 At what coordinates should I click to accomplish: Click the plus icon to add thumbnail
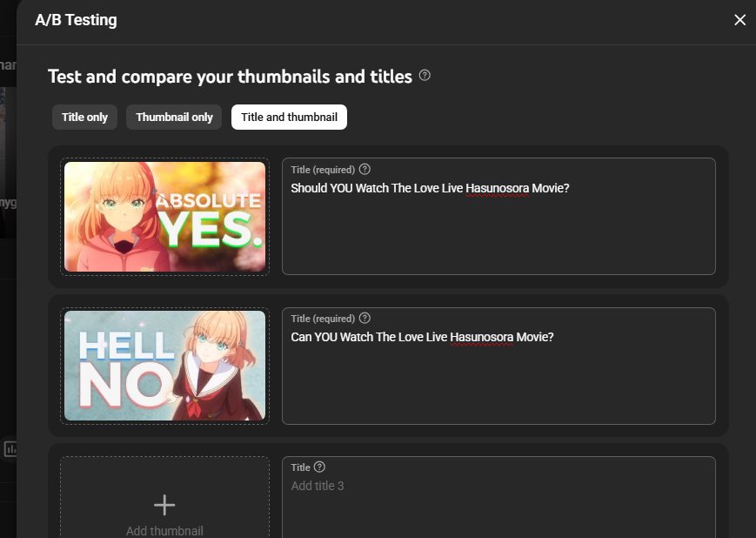click(164, 505)
